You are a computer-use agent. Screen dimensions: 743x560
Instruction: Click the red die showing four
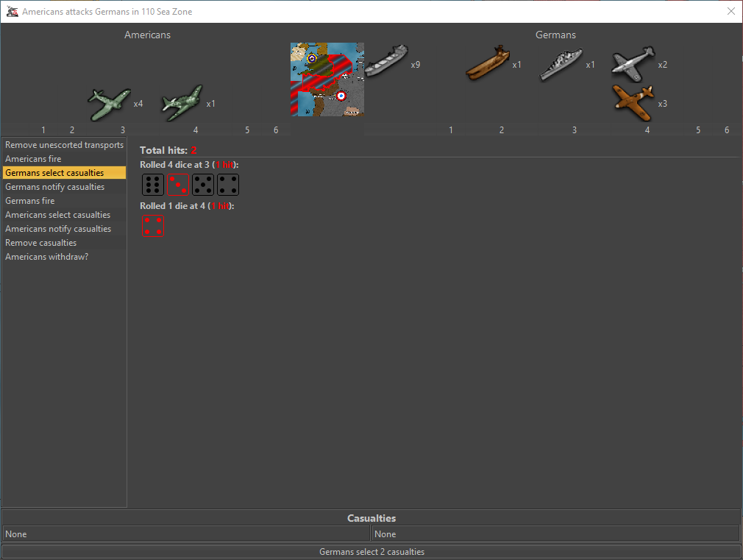(153, 226)
